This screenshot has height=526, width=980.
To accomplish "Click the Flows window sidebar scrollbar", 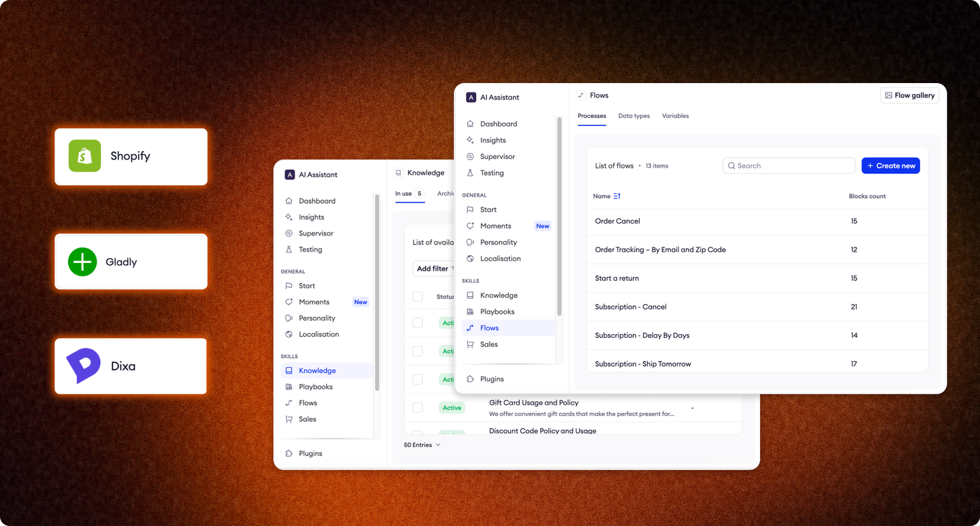I will pos(559,216).
